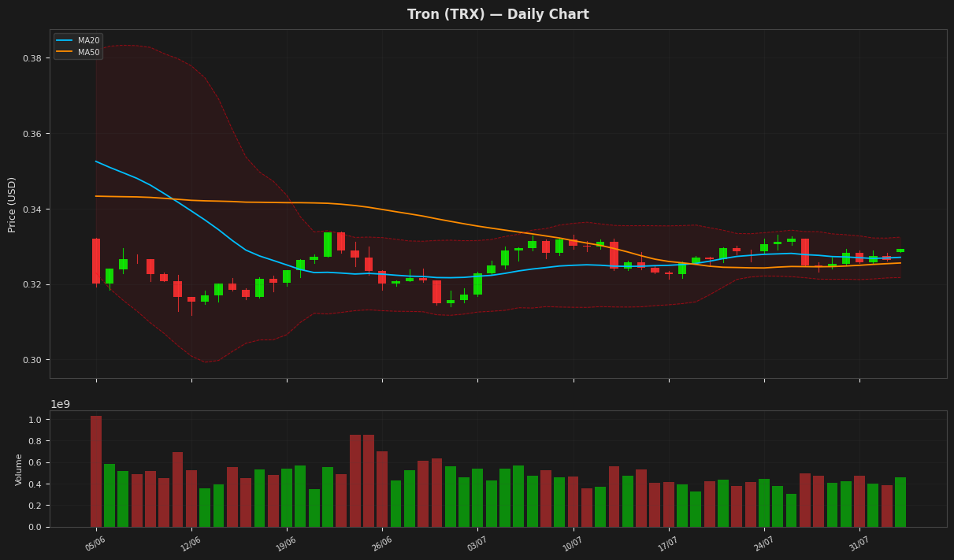The height and width of the screenshot is (560, 954).
Task: Click the 0.34 price tick label
Action: (x=32, y=210)
